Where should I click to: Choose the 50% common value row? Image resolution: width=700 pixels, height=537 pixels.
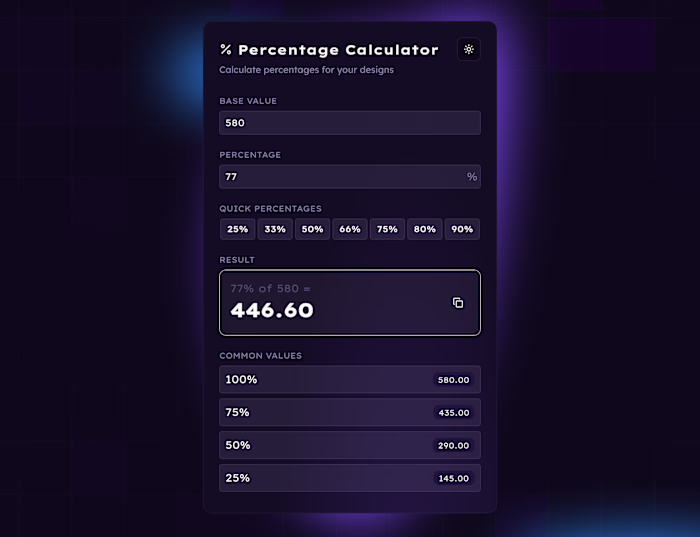(320, 445)
